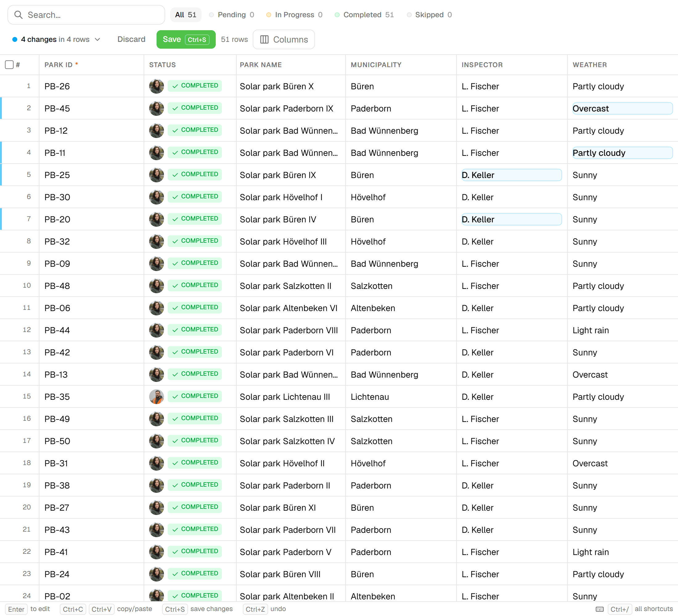The width and height of the screenshot is (678, 616).
Task: Switch to the All 51 filter tab
Action: click(x=186, y=15)
